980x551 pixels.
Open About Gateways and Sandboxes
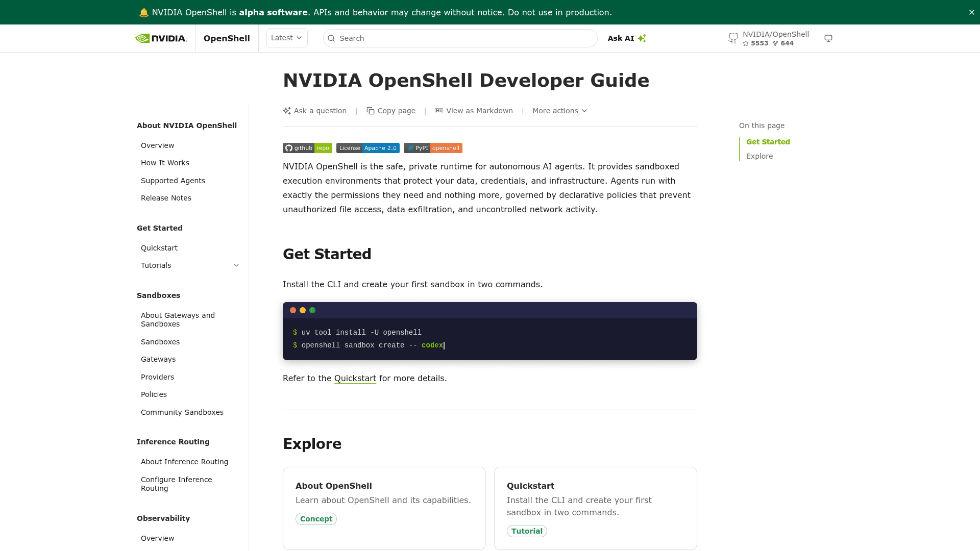[x=178, y=319]
